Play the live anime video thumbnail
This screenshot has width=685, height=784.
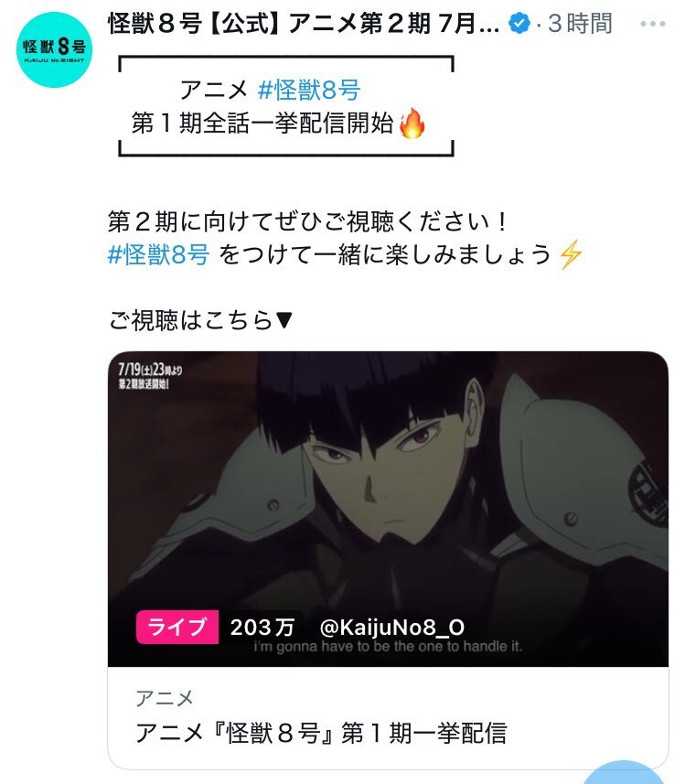388,509
